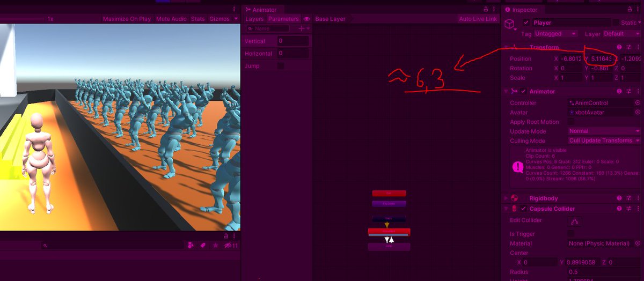Collapse the Transform component foldout
Image resolution: width=644 pixels, height=281 pixels.
pyautogui.click(x=507, y=47)
